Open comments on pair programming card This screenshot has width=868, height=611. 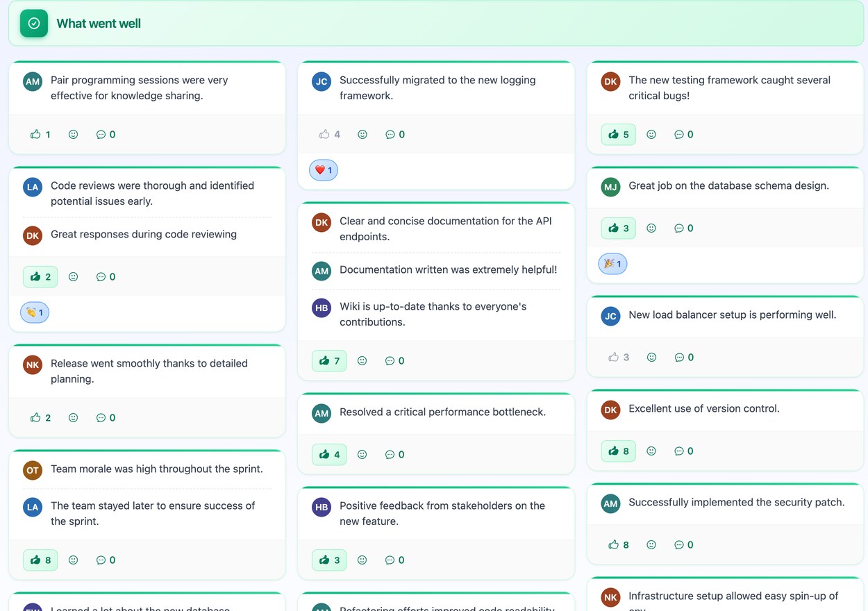point(106,135)
